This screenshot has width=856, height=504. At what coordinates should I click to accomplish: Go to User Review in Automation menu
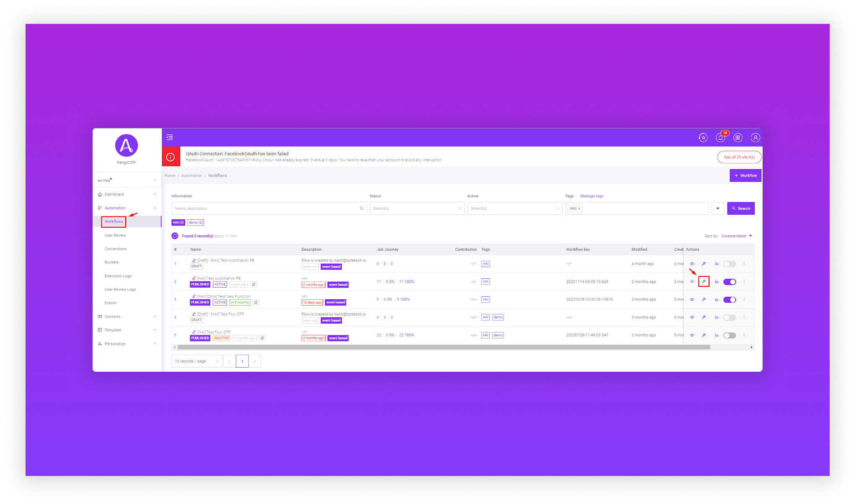point(115,235)
